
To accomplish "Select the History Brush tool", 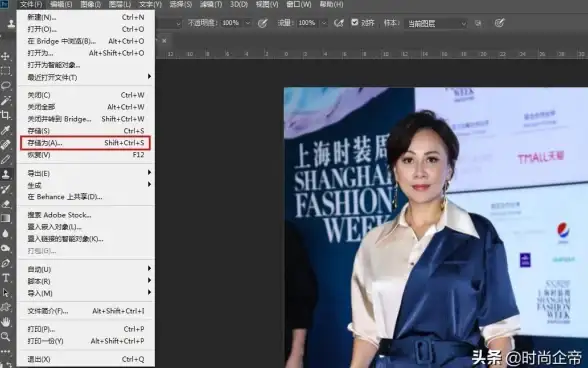I will (x=6, y=189).
